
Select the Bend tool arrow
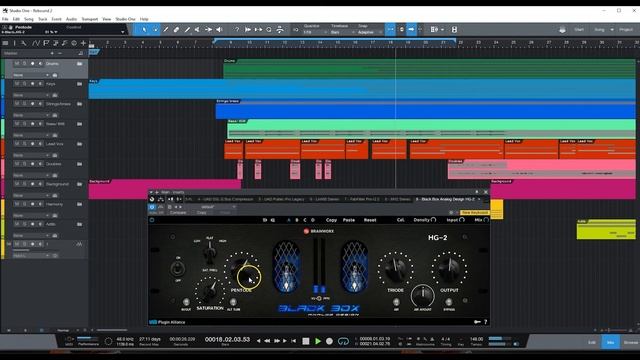[209, 30]
